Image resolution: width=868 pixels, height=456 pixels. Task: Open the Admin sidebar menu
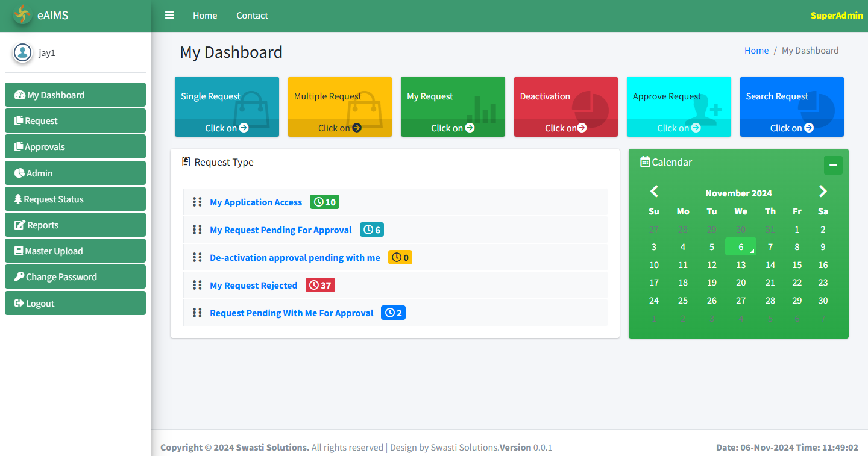tap(75, 173)
